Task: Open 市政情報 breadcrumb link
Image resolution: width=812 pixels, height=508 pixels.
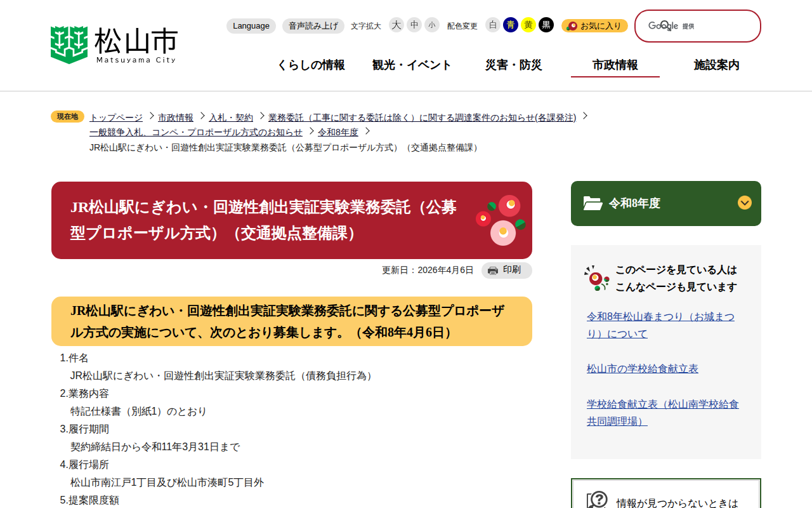Action: tap(176, 117)
